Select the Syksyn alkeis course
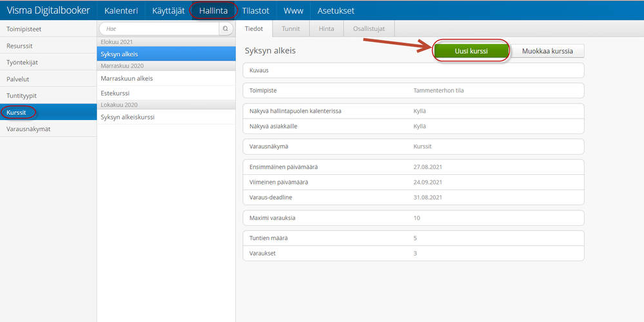The image size is (644, 322). tap(166, 54)
